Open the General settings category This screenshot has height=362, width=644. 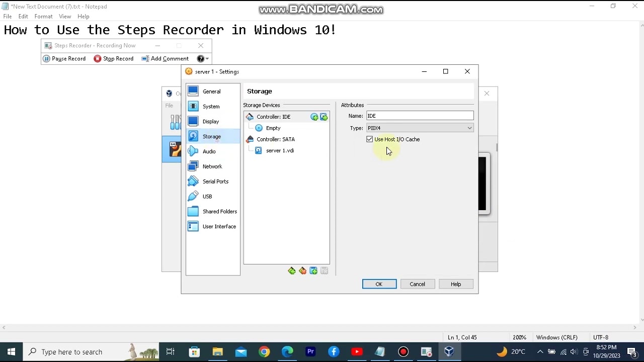pyautogui.click(x=213, y=92)
